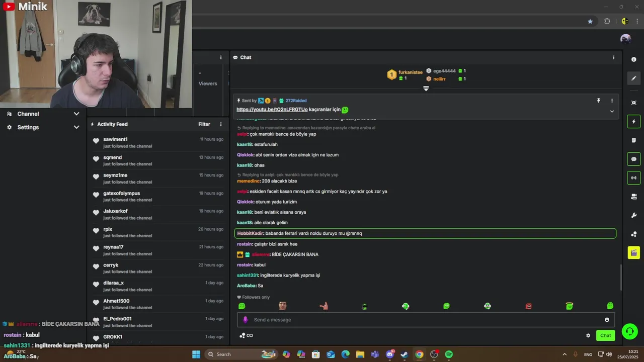Click furkanistee in top leaderboard
Image resolution: width=644 pixels, height=362 pixels.
click(x=411, y=72)
